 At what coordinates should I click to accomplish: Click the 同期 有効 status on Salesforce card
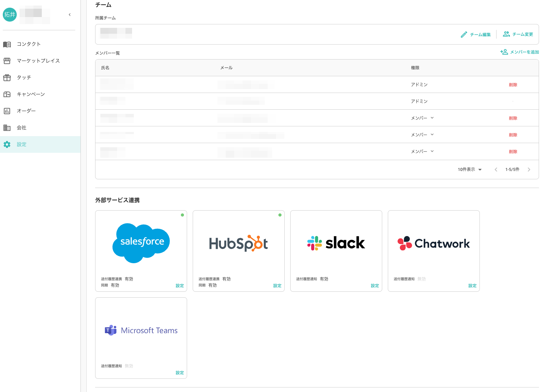pyautogui.click(x=110, y=285)
